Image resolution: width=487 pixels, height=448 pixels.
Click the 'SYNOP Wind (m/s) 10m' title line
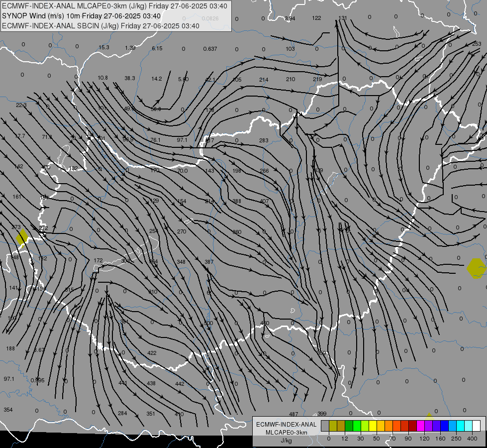(82, 16)
